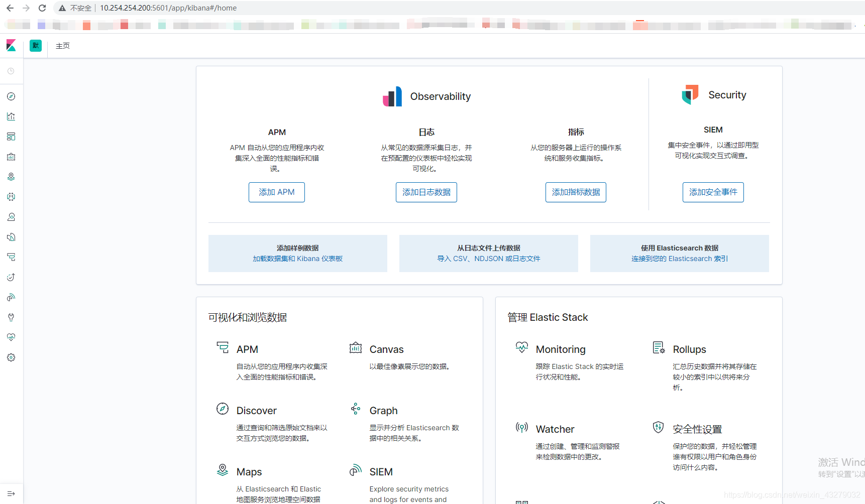The height and width of the screenshot is (504, 865).
Task: Open SIEM from the side navigation
Action: point(11,297)
